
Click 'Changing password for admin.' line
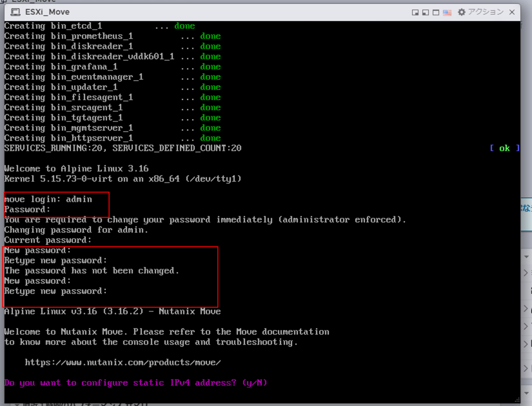(x=76, y=230)
